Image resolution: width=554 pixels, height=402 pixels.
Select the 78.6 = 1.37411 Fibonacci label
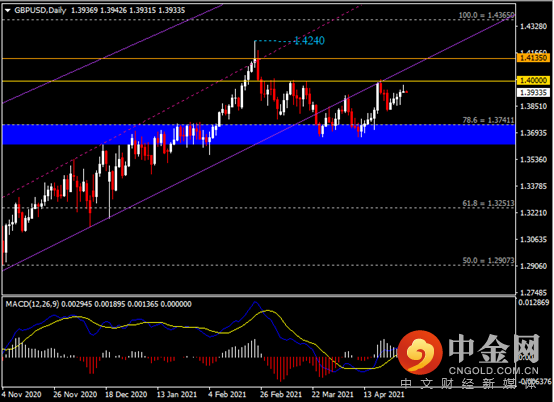coord(488,120)
